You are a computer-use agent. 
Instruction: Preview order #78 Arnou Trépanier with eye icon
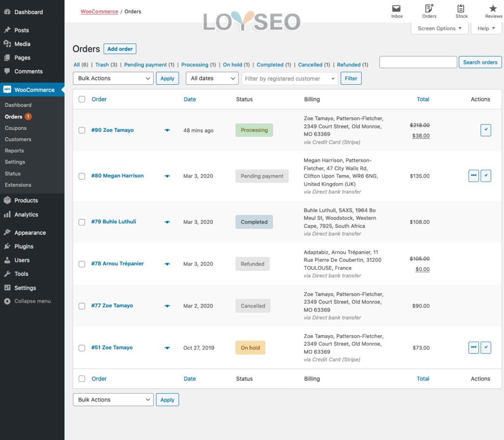coord(167,264)
